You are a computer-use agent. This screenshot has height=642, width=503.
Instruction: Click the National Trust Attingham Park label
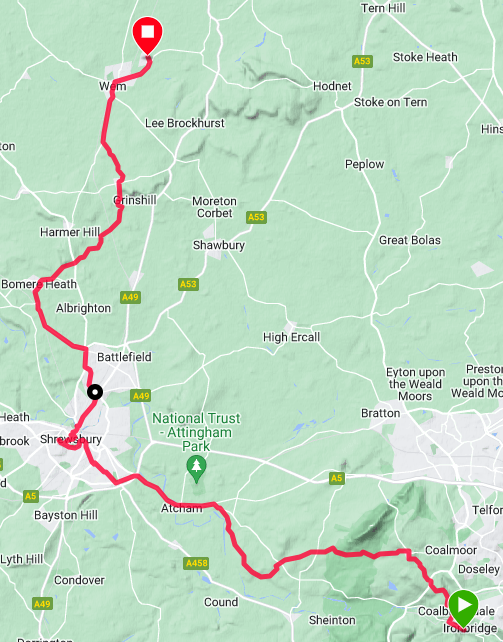point(196,432)
